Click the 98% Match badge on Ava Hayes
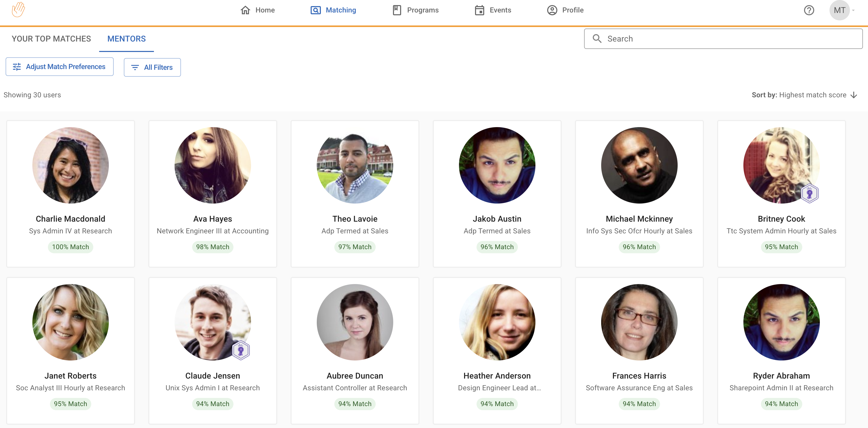868x428 pixels. pyautogui.click(x=213, y=247)
